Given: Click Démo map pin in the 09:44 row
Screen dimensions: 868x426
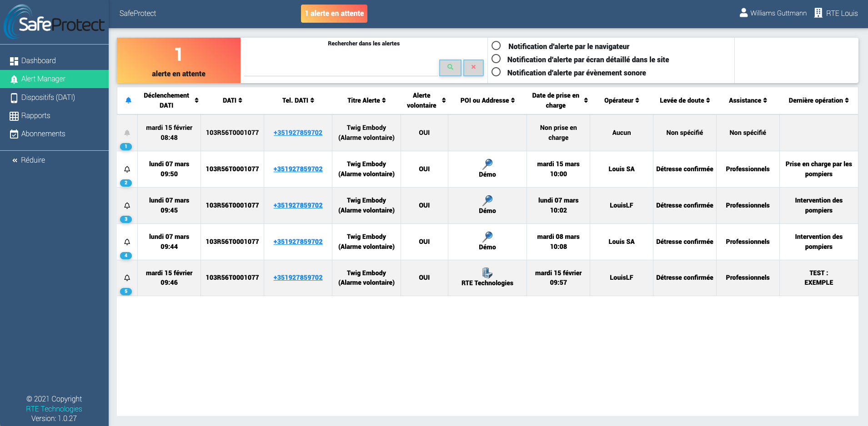Looking at the screenshot, I should [x=487, y=236].
